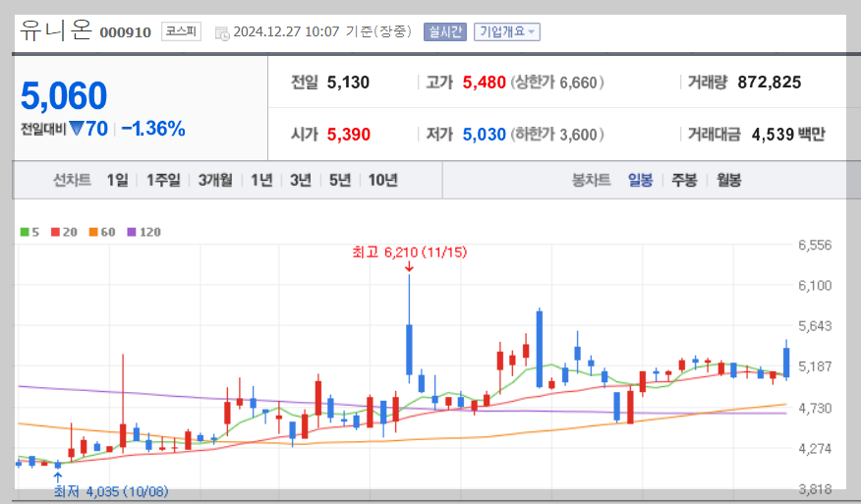Click the 고가 value 5,480
This screenshot has height=504, width=861.
point(484,83)
